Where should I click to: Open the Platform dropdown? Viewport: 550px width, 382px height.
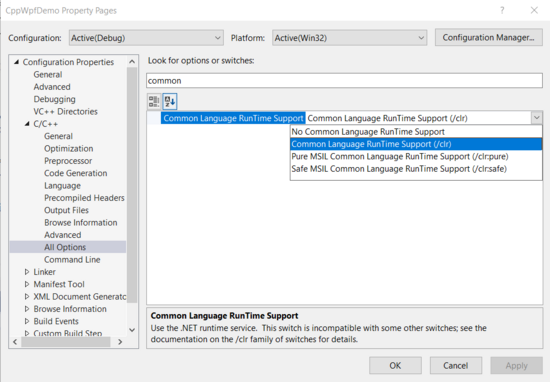pos(349,38)
